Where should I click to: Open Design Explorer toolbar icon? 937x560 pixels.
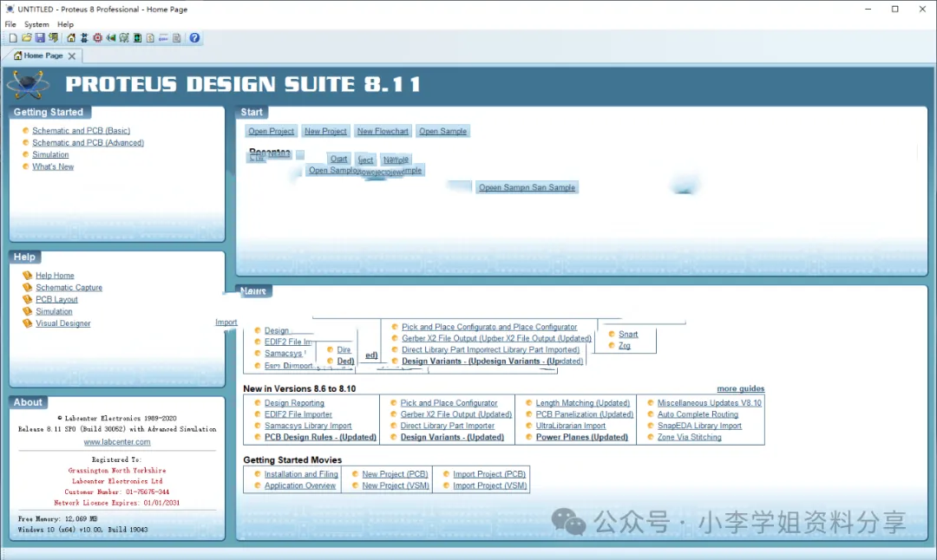click(137, 37)
